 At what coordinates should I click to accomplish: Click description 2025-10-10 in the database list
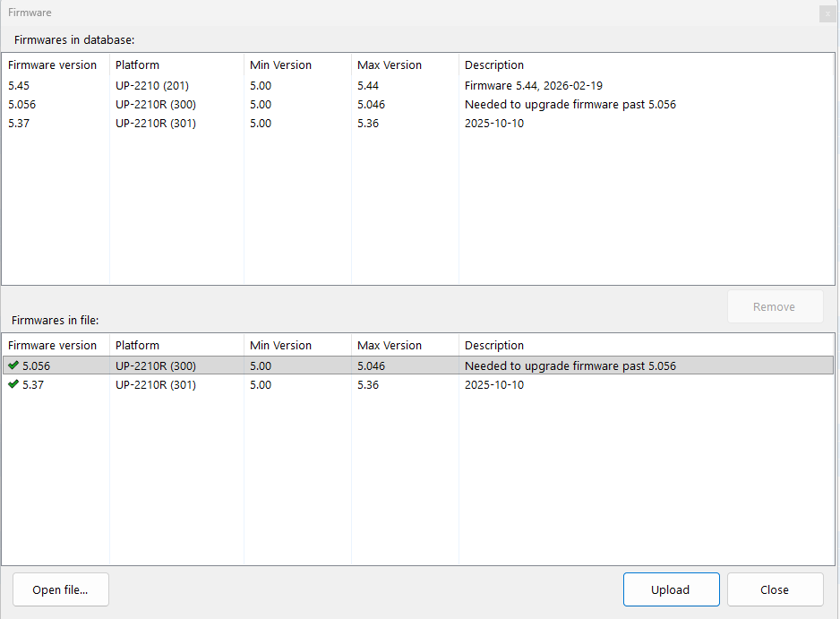coord(494,124)
